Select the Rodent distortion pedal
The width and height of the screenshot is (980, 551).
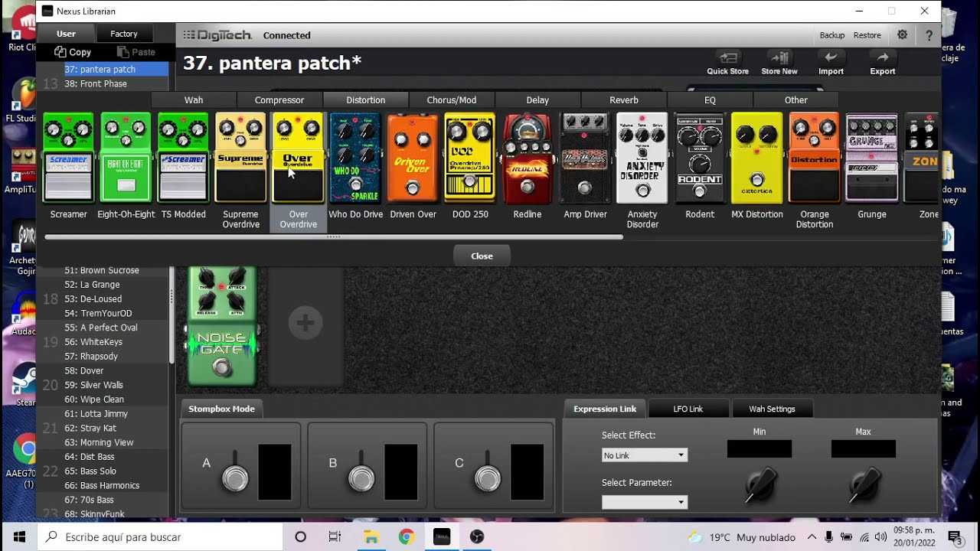[x=700, y=158]
